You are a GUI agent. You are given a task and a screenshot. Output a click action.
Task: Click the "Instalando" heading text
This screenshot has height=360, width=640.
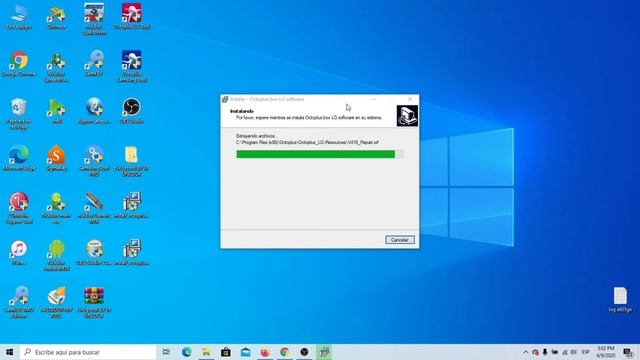tap(242, 111)
